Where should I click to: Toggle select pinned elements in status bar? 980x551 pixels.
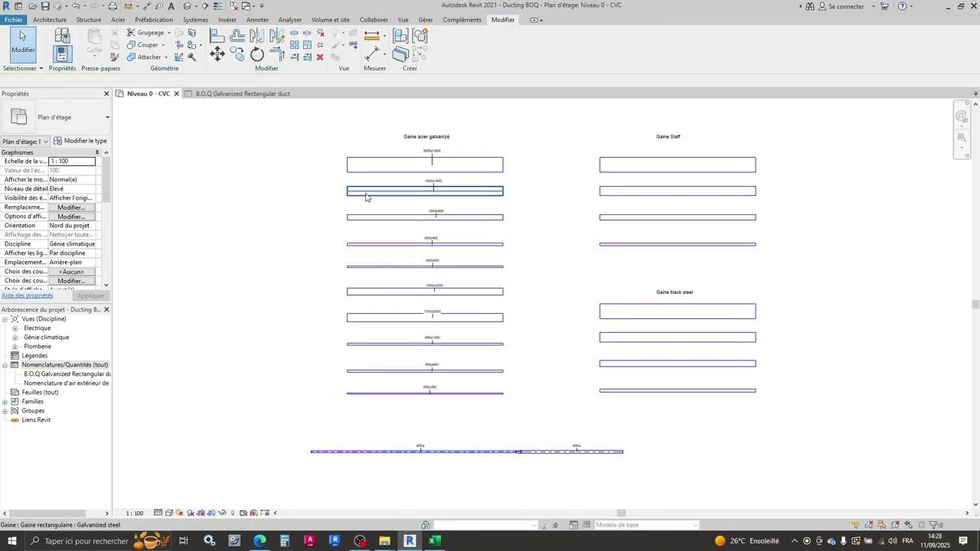(x=882, y=525)
